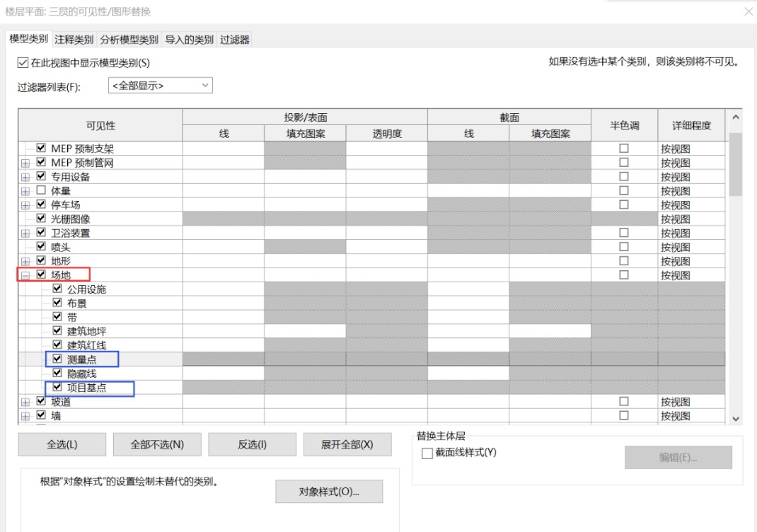The height and width of the screenshot is (532, 757).
Task: Uncheck 公用设施 subcategory checkbox
Action: point(57,289)
